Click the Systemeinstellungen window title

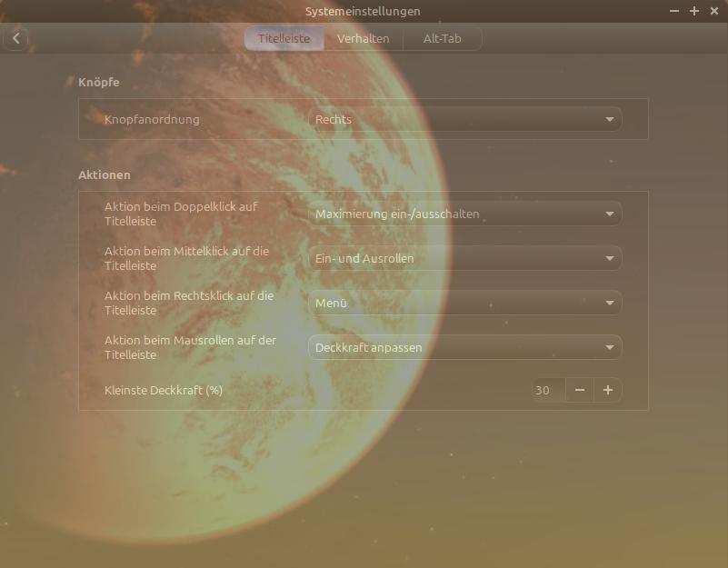364,12
